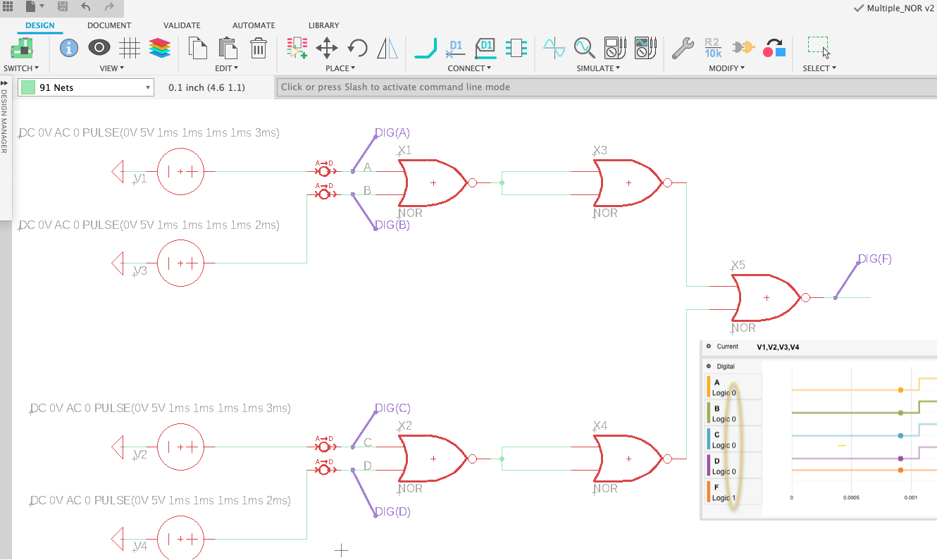Click the copy icon in the EDIT group
This screenshot has width=937, height=560.
tap(198, 48)
